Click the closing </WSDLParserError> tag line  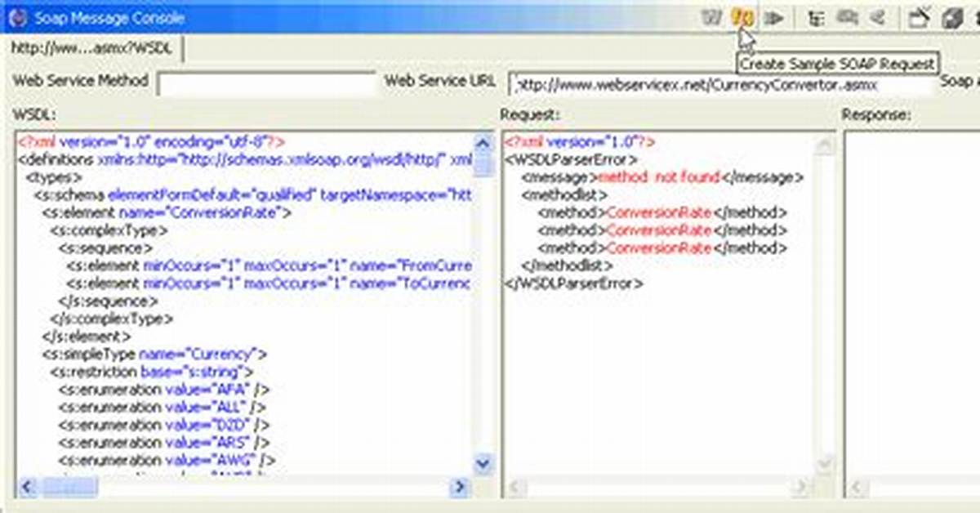574,283
